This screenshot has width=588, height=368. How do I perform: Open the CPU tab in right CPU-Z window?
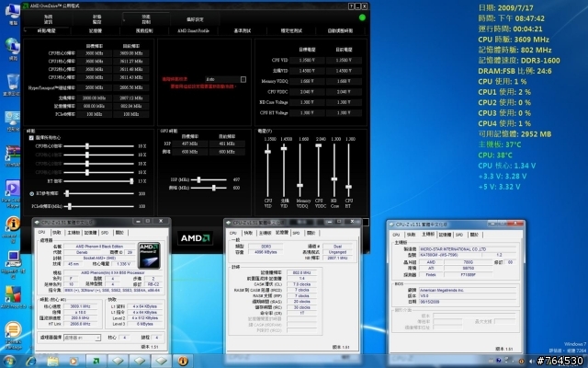[x=396, y=235]
